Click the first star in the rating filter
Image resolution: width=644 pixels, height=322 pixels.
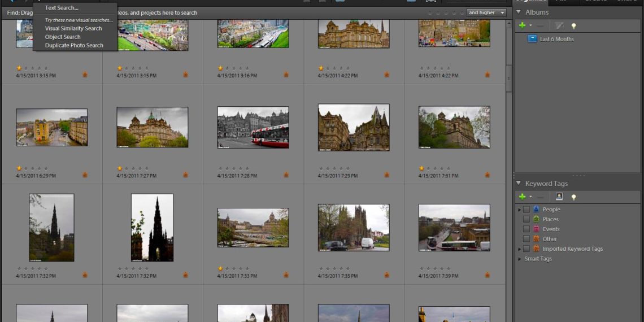430,13
